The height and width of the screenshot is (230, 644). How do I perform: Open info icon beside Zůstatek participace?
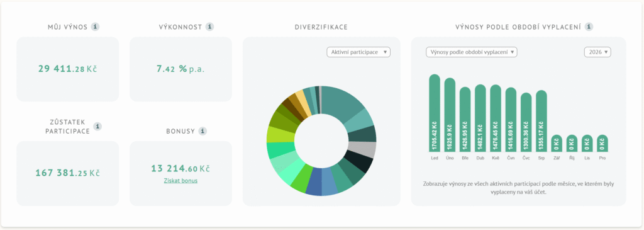[x=97, y=126]
